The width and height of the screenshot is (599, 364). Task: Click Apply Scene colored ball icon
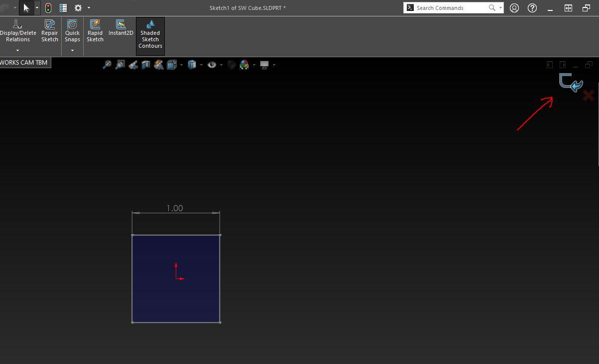point(244,65)
